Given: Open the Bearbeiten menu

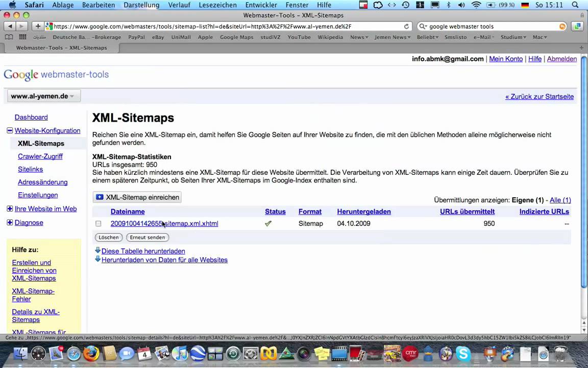Looking at the screenshot, I should coord(99,5).
